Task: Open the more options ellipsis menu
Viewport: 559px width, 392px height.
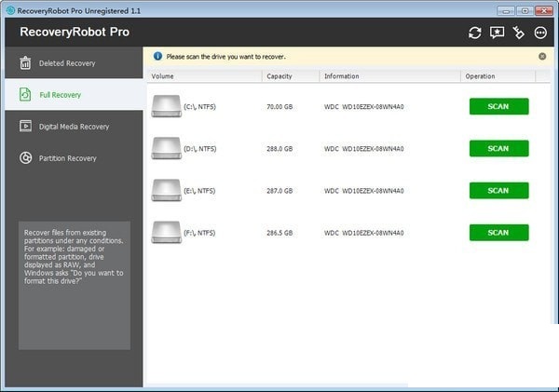Action: click(x=541, y=33)
